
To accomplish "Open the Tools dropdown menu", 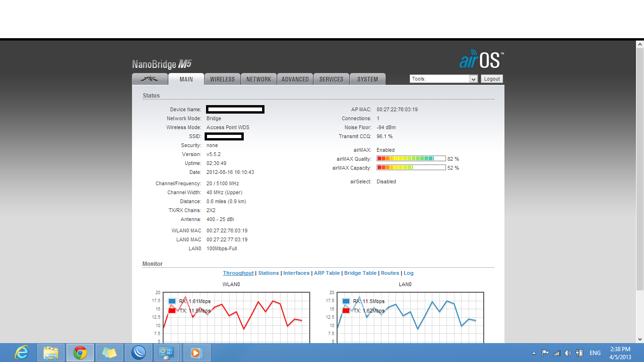I will 473,79.
